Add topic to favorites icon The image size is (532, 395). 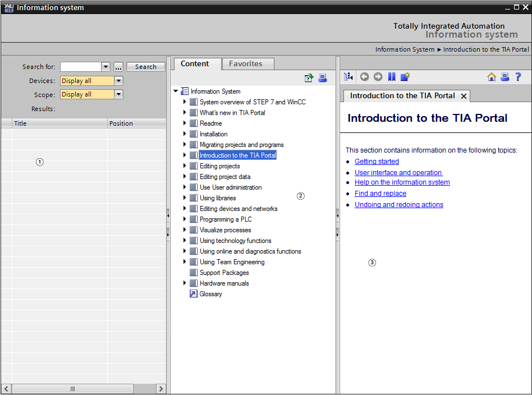(405, 77)
